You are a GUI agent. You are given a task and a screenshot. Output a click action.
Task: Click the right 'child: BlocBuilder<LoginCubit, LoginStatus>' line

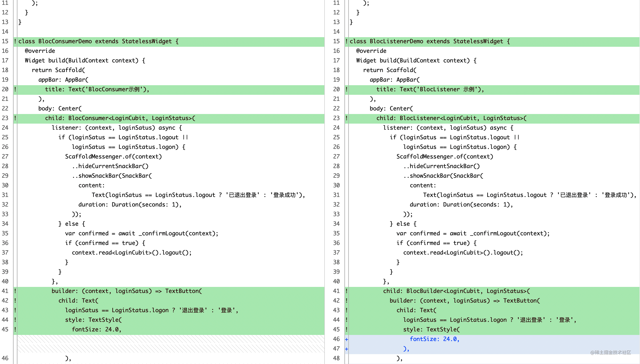point(494,291)
